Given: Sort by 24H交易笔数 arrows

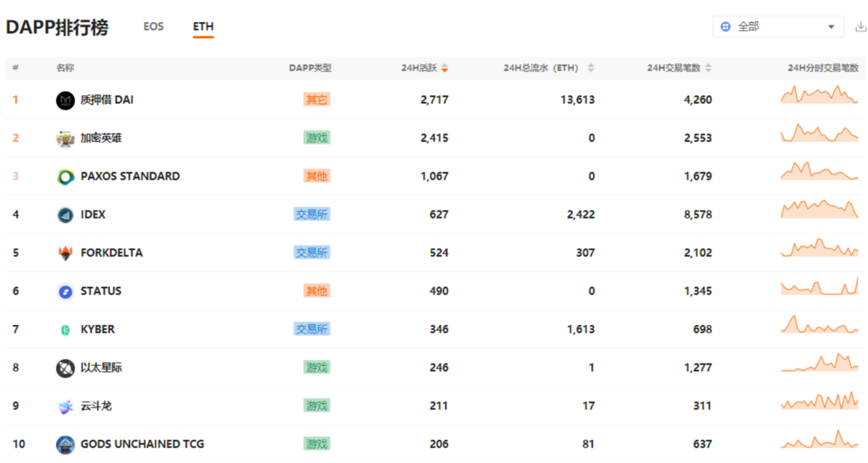Looking at the screenshot, I should [x=708, y=68].
